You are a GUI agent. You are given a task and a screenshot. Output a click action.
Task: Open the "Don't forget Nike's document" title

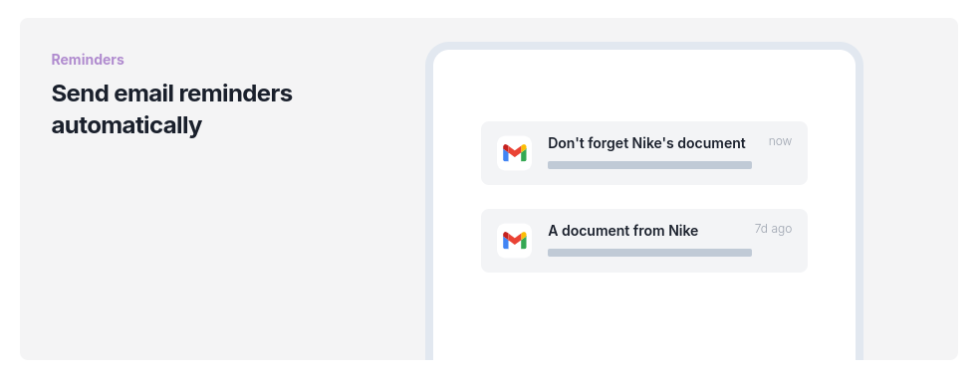pos(646,143)
